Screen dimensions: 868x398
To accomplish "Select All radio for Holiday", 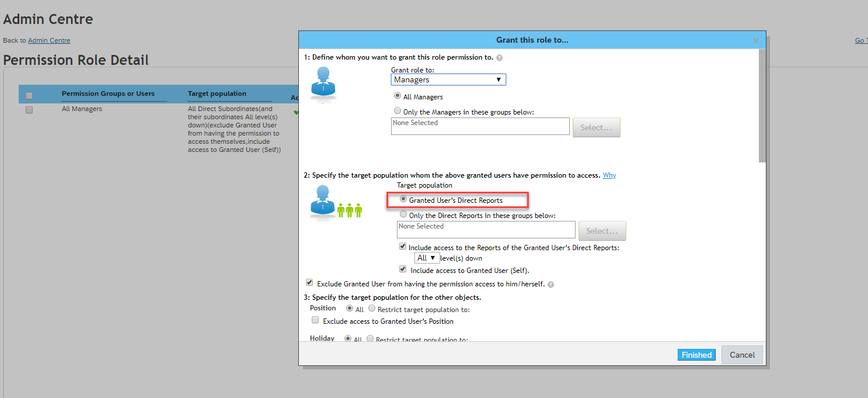I will click(x=348, y=338).
